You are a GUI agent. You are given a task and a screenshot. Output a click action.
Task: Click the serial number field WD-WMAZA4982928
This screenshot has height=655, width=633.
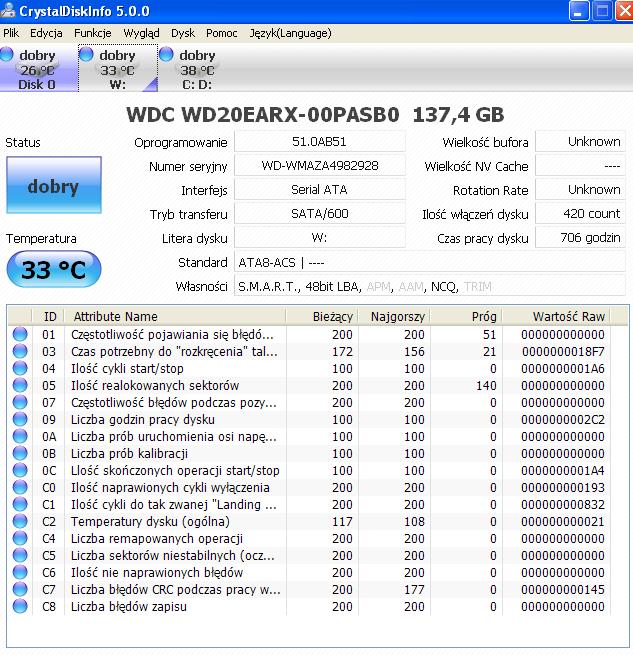click(320, 166)
